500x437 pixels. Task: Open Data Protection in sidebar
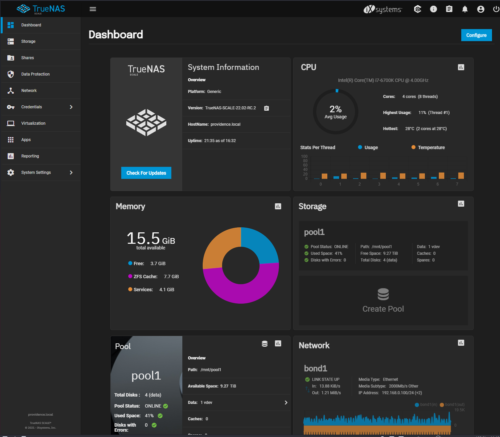tap(41, 74)
